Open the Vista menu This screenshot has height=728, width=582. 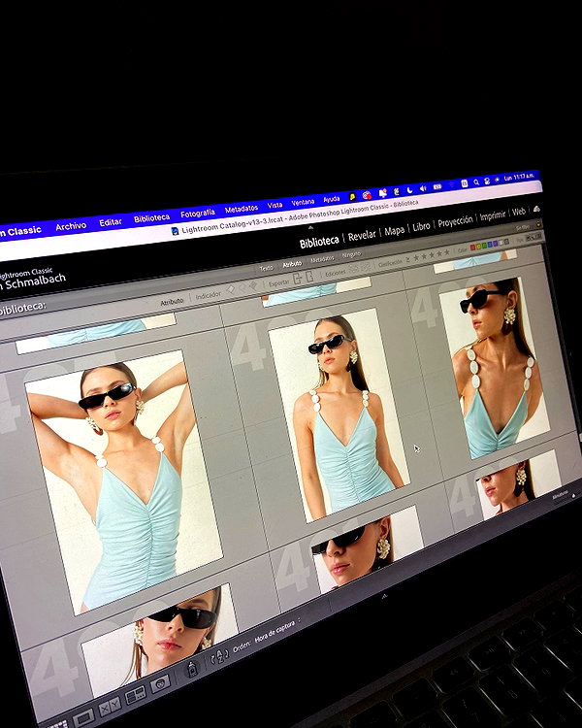pyautogui.click(x=275, y=205)
